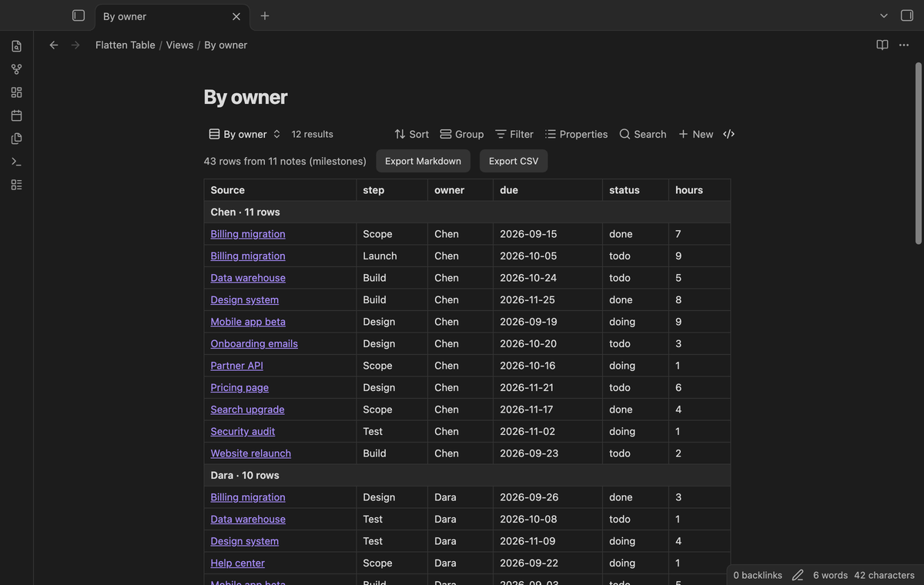Click the 2026-11-02 due date cell

(547, 431)
